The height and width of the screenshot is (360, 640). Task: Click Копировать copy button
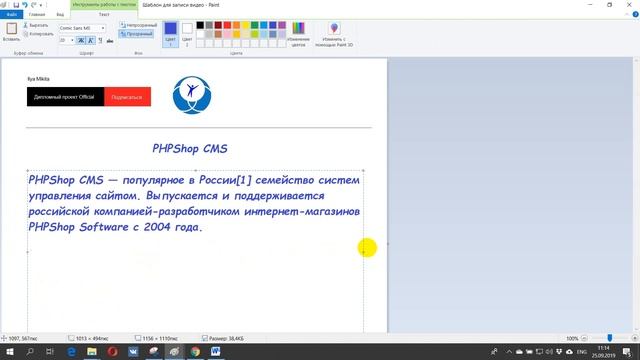point(38,34)
